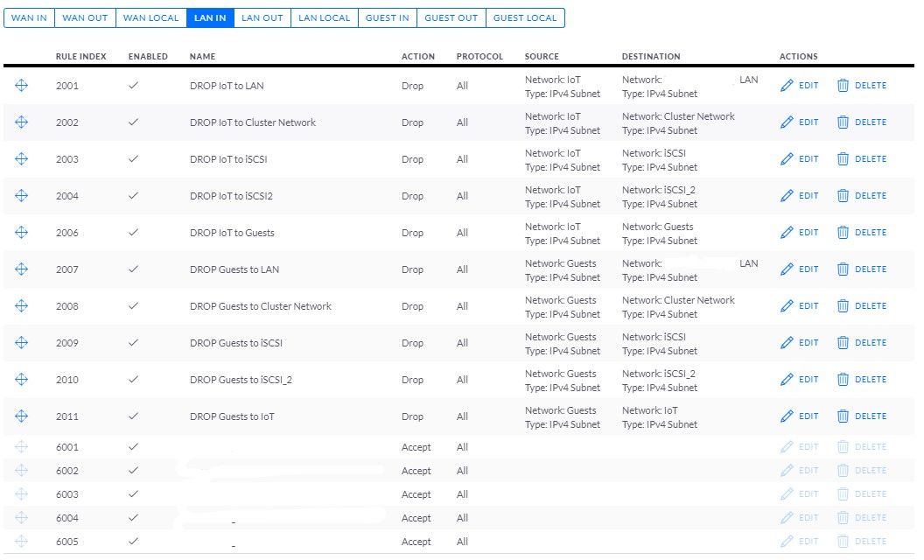Click drag handle icon for rule 2009
The width and height of the screenshot is (924, 560).
[22, 343]
